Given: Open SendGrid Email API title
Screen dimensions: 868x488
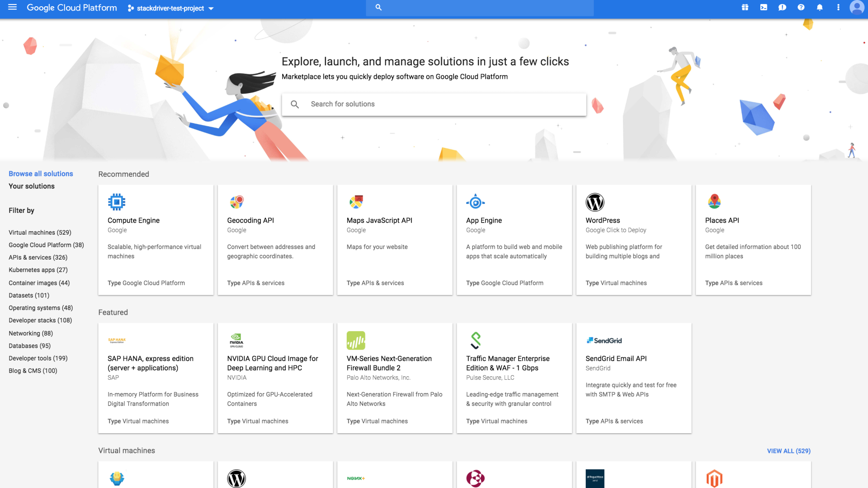Looking at the screenshot, I should (616, 358).
